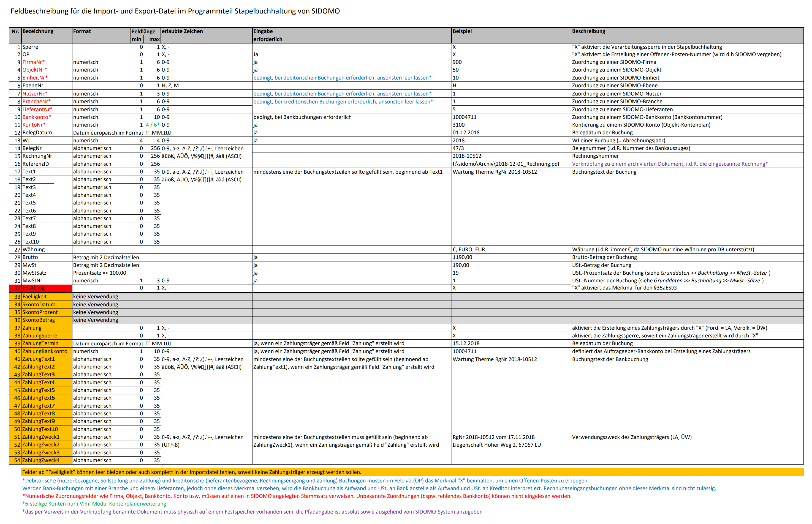Select the orange 'ZahlungBankkonto' cell
Viewport: 812px width, 524px height.
coord(47,351)
